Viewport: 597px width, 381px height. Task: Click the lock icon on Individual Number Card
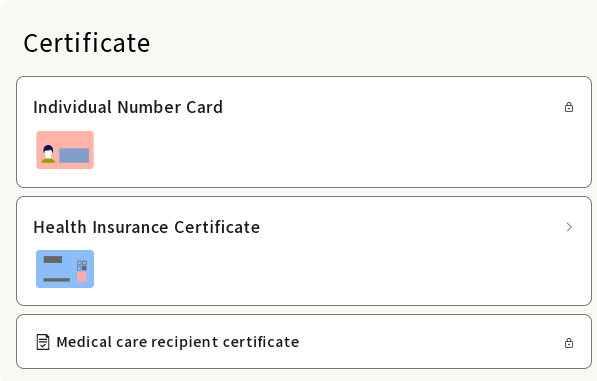[x=569, y=107]
